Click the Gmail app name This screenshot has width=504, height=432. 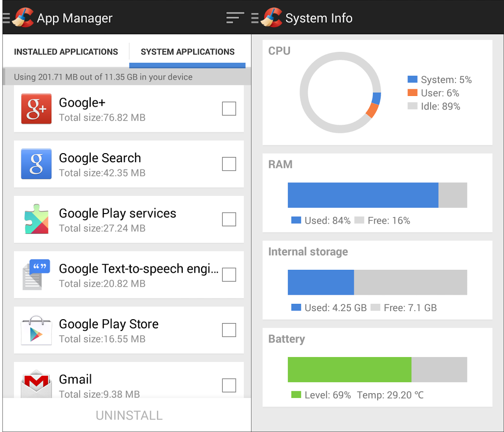point(75,379)
